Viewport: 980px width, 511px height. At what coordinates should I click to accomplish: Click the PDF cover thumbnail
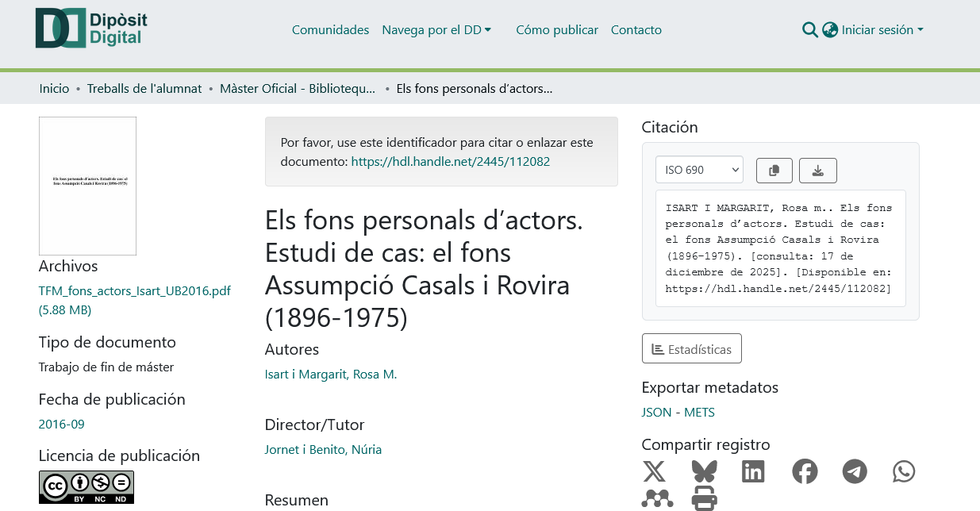point(87,186)
